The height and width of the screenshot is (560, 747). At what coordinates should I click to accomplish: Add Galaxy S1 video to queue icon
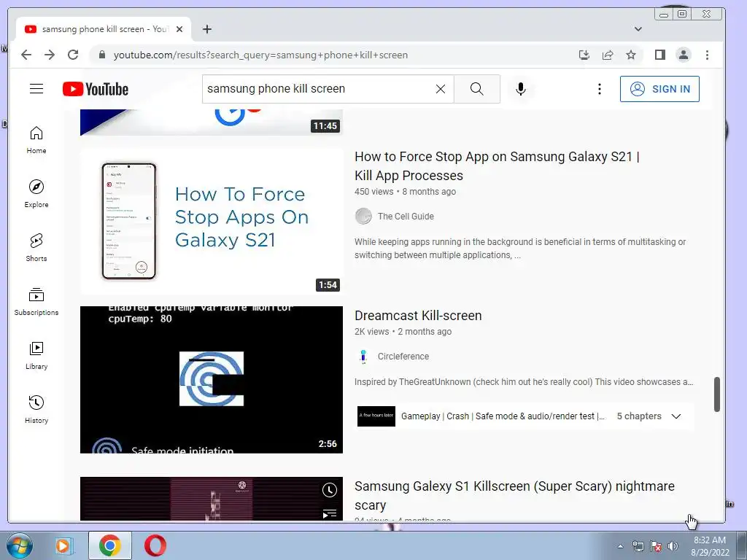click(x=330, y=514)
